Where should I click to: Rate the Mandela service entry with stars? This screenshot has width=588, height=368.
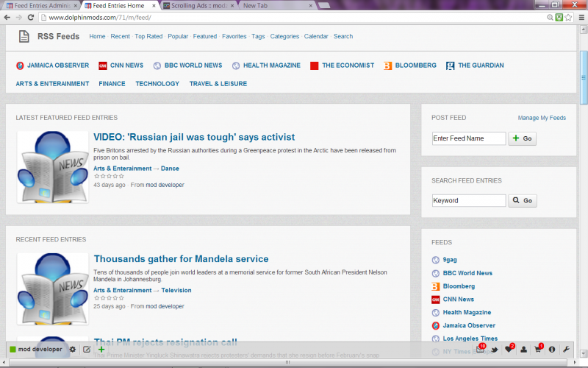pyautogui.click(x=109, y=298)
